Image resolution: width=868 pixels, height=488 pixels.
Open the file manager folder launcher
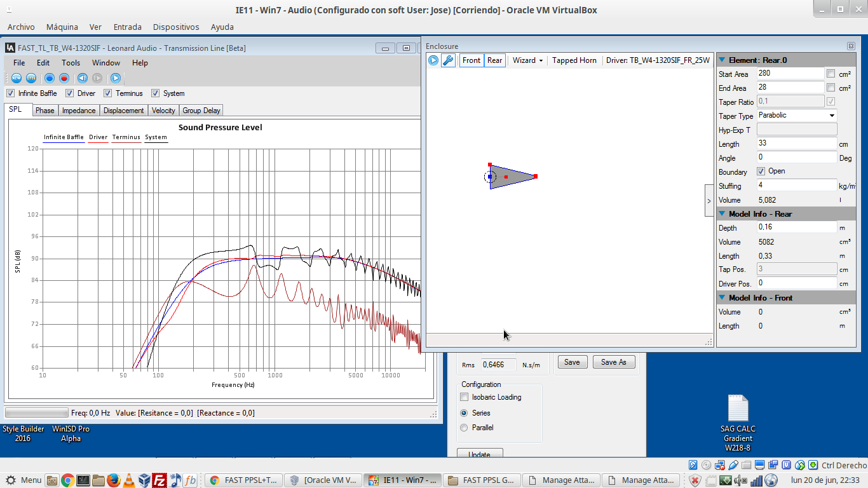tap(98, 480)
